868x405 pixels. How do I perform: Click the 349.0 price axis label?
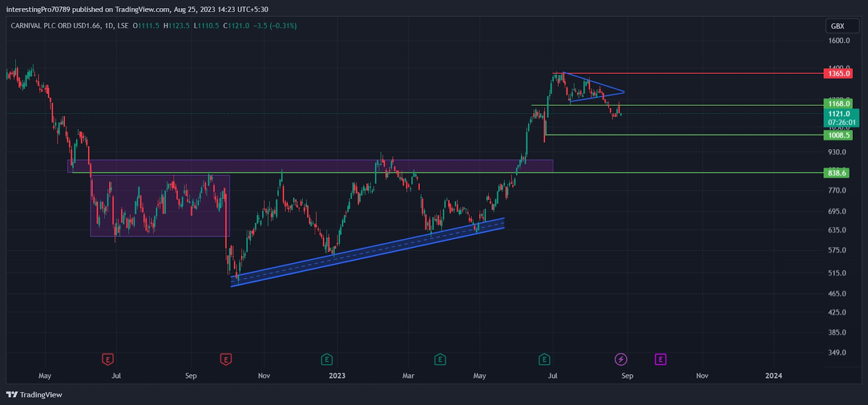pyautogui.click(x=837, y=352)
